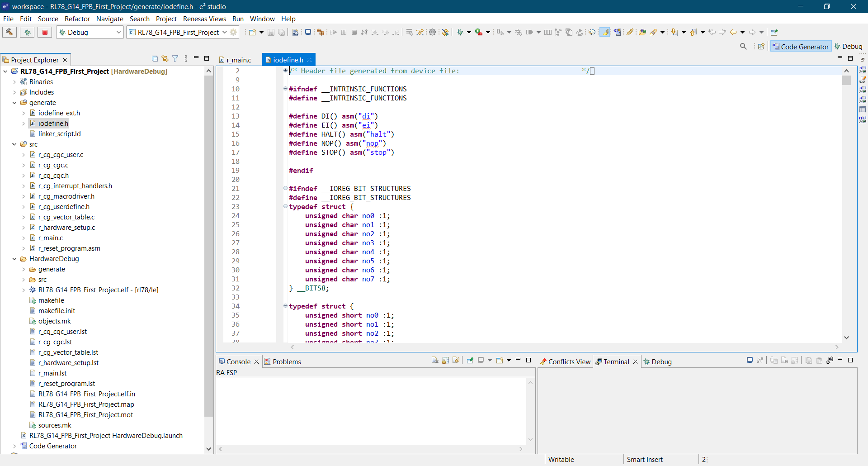Collapse the HardwareDebug folder

(x=14, y=259)
